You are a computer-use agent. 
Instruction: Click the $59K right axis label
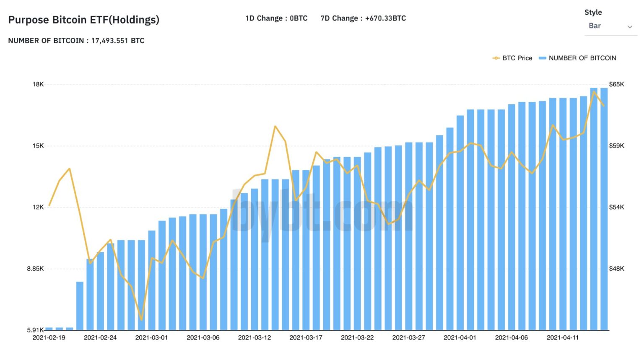point(616,146)
